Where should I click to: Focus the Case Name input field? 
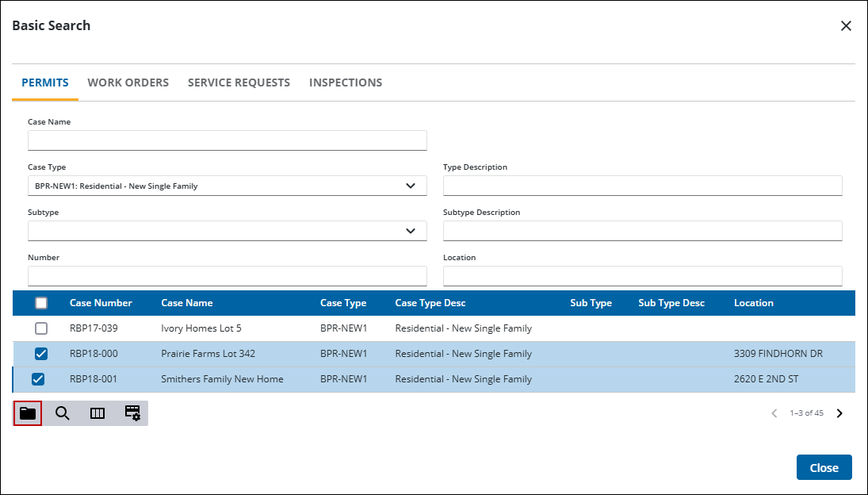pyautogui.click(x=227, y=140)
